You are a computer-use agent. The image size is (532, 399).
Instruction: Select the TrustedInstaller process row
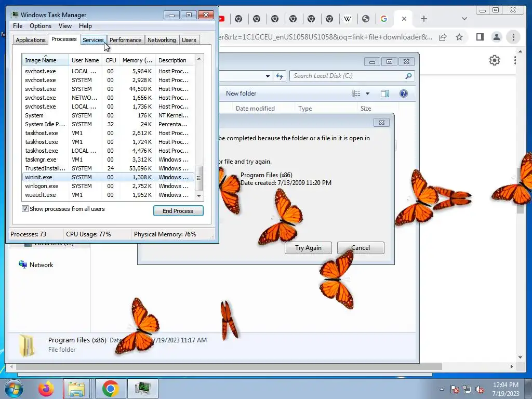point(108,168)
